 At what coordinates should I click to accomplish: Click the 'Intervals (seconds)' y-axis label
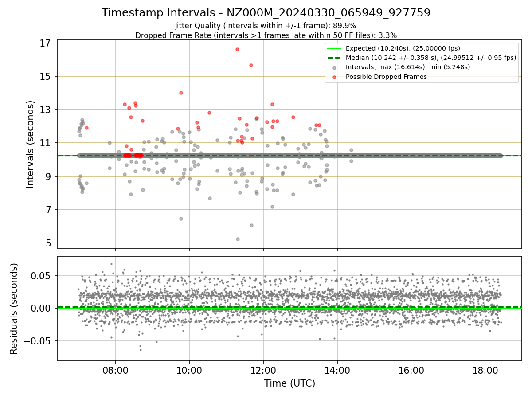[31, 144]
